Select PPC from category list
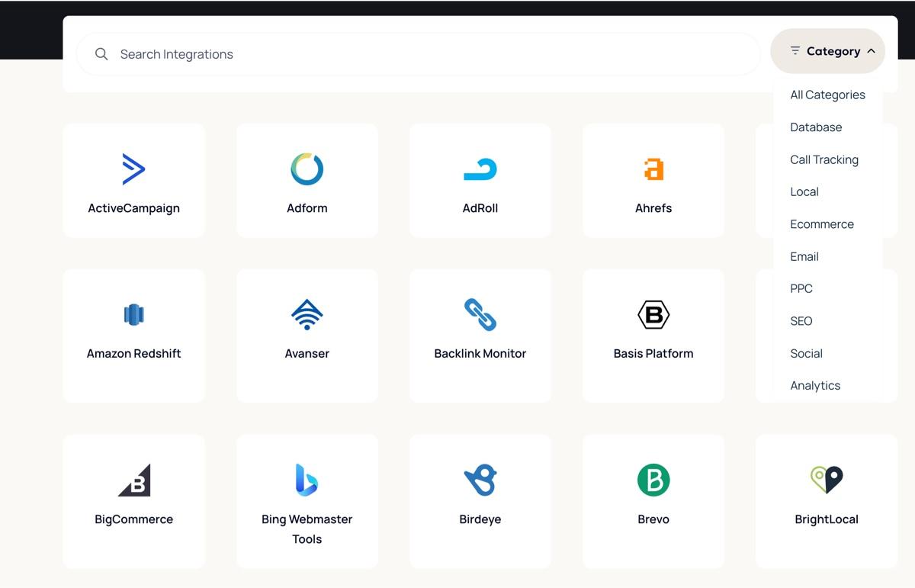Image resolution: width=915 pixels, height=588 pixels. [x=801, y=288]
